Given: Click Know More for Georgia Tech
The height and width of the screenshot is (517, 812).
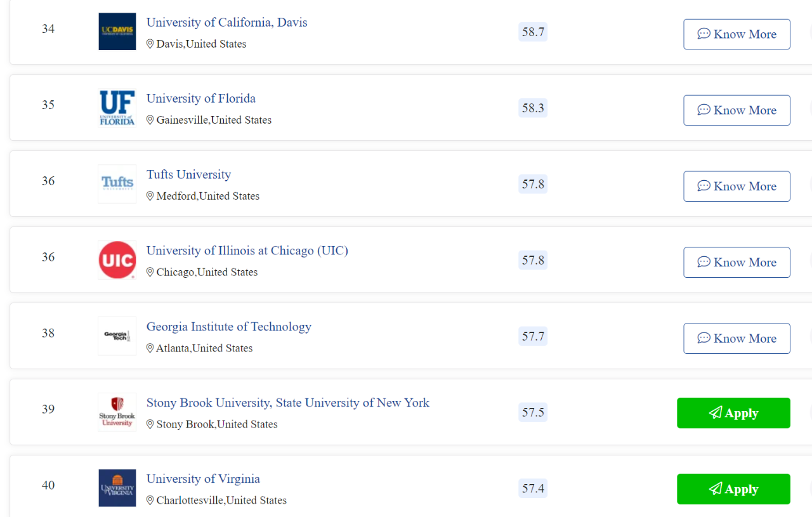Looking at the screenshot, I should [737, 339].
